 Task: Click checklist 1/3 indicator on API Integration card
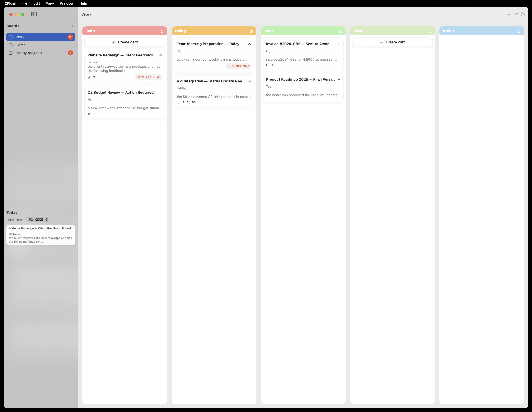pyautogui.click(x=191, y=102)
